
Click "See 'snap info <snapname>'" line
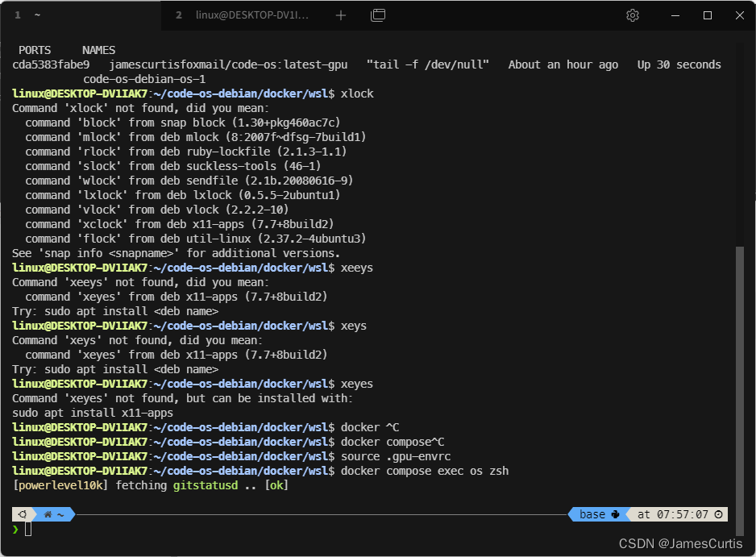[176, 253]
